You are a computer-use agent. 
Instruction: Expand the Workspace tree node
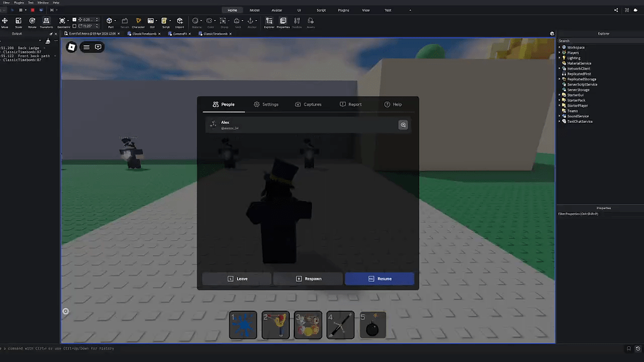click(x=559, y=47)
